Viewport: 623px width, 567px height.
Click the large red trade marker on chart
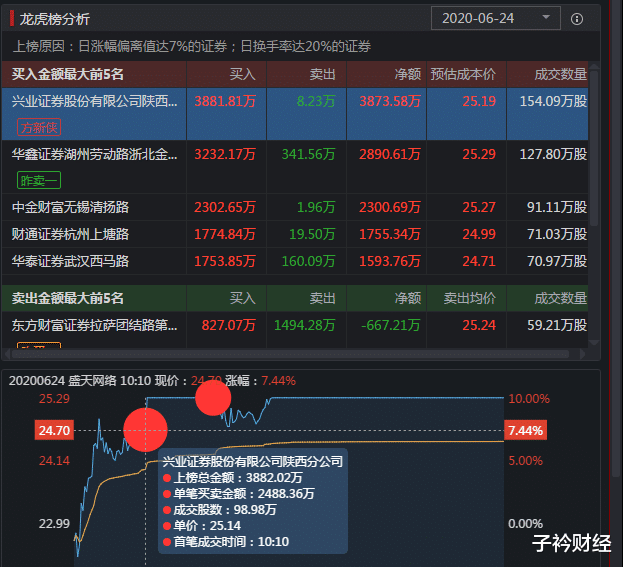(145, 430)
